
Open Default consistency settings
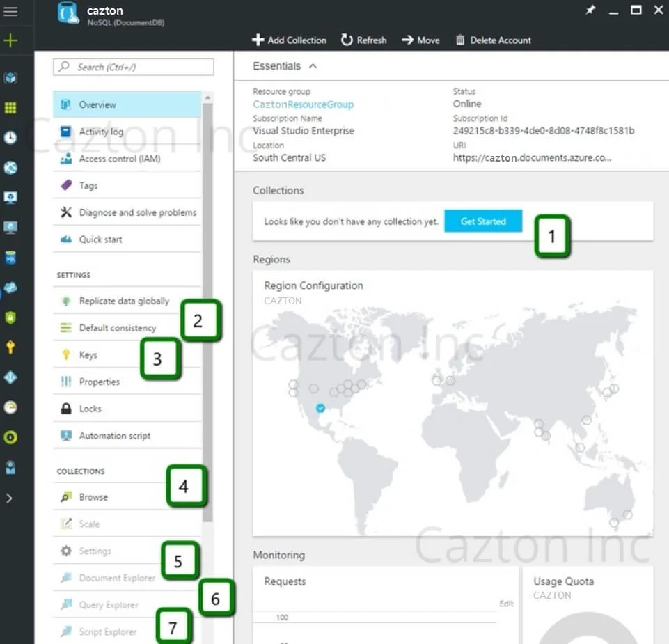pos(127,328)
